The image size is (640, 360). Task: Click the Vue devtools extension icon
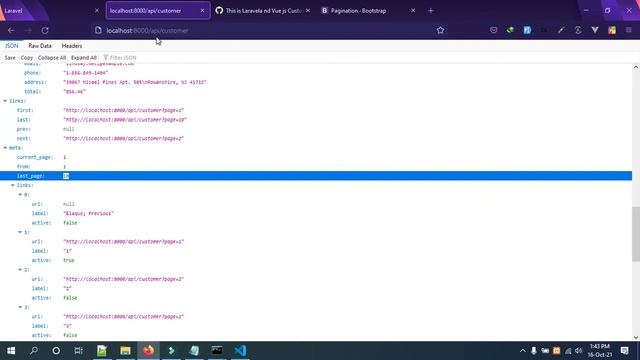pyautogui.click(x=595, y=30)
